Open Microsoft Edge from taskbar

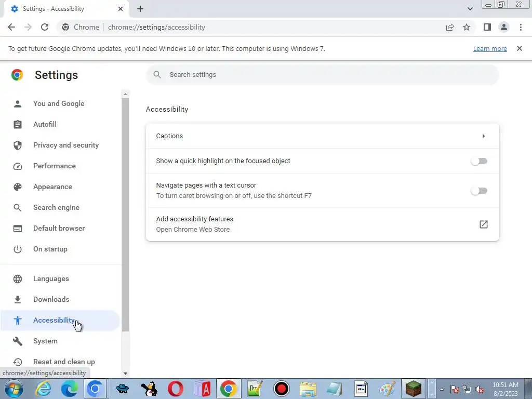point(69,389)
